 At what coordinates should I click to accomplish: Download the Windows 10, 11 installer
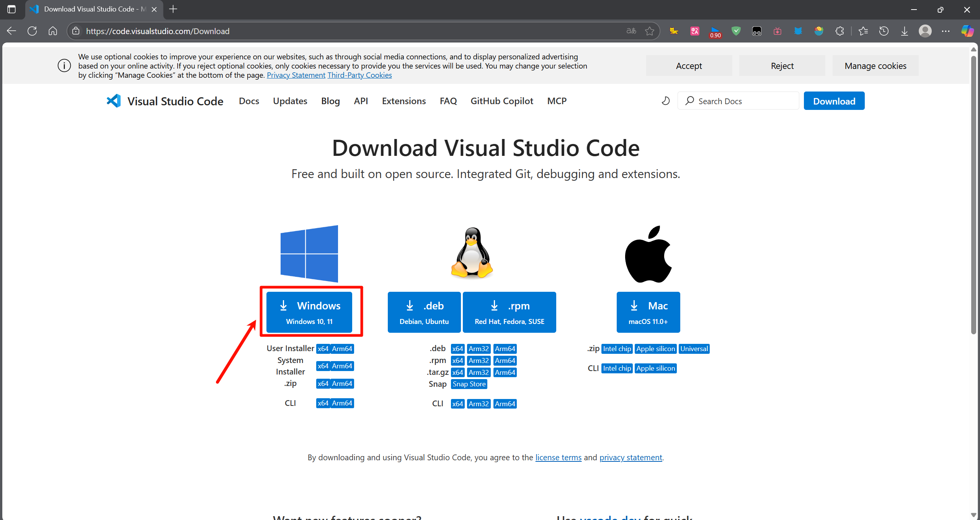(309, 312)
